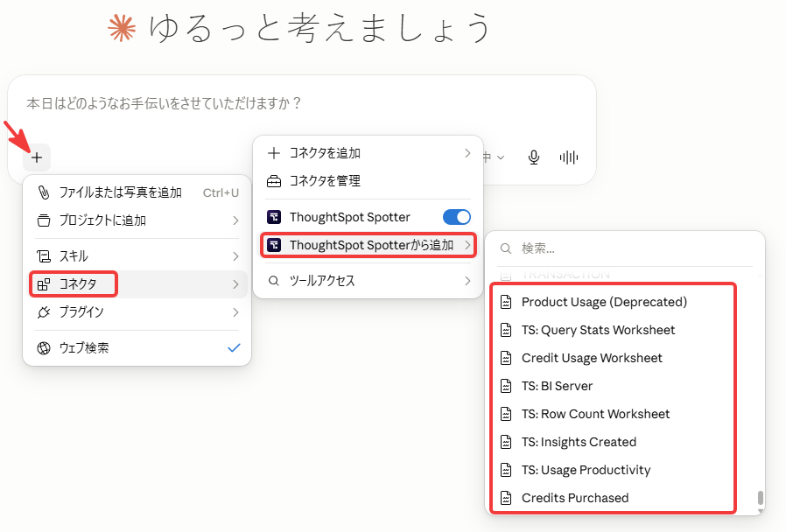The width and height of the screenshot is (786, 532).
Task: Click the 検索... search field
Action: click(x=625, y=248)
